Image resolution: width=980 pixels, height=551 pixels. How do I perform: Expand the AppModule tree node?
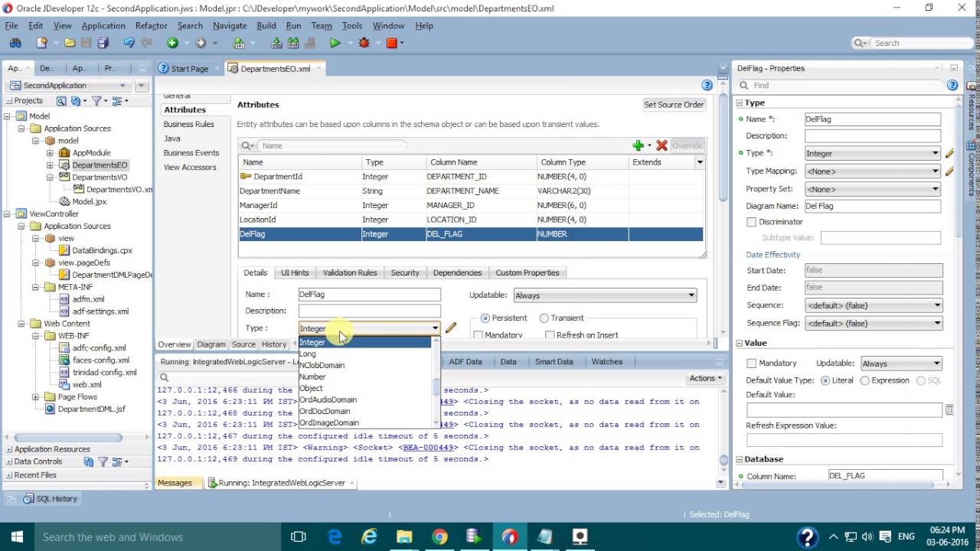point(50,153)
